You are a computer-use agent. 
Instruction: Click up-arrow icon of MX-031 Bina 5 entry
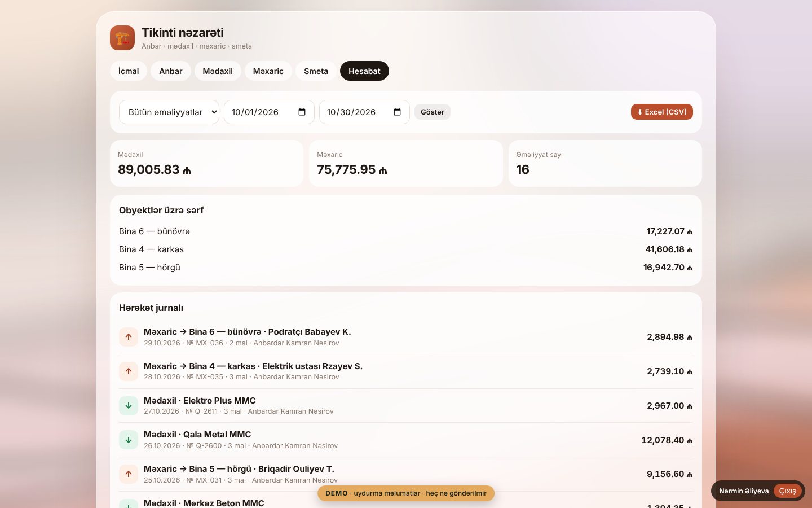[x=129, y=474]
